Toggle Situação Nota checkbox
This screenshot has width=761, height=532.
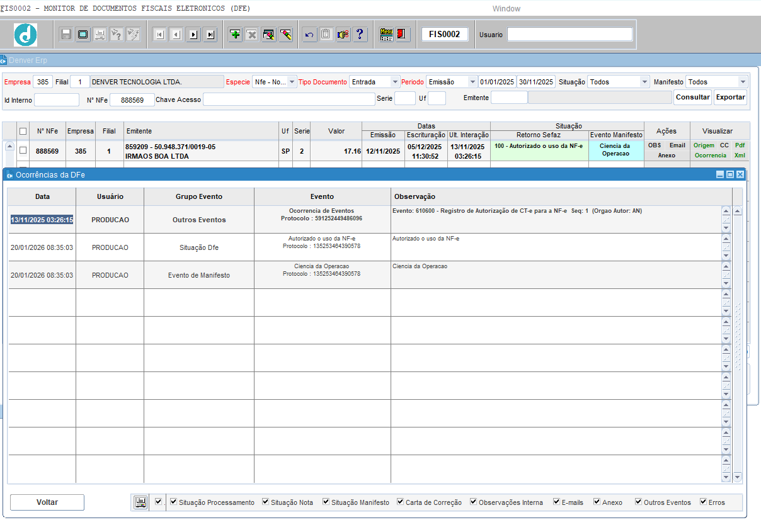click(266, 502)
